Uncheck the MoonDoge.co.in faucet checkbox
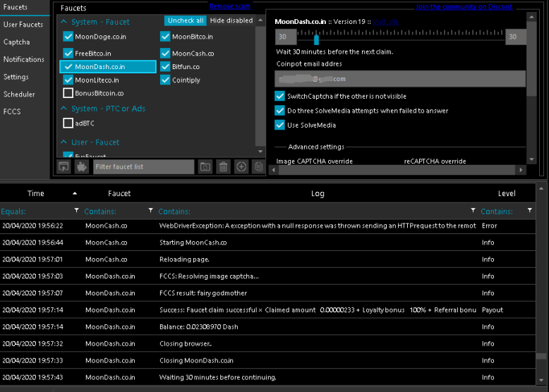 (68, 37)
